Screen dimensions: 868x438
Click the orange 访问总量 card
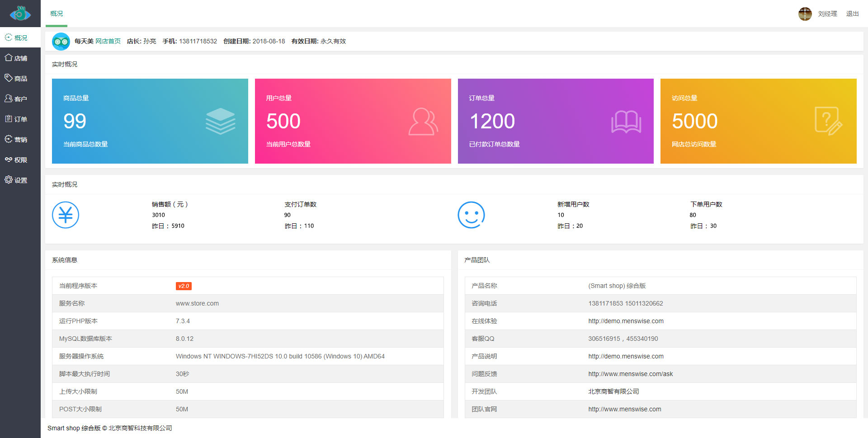click(758, 121)
